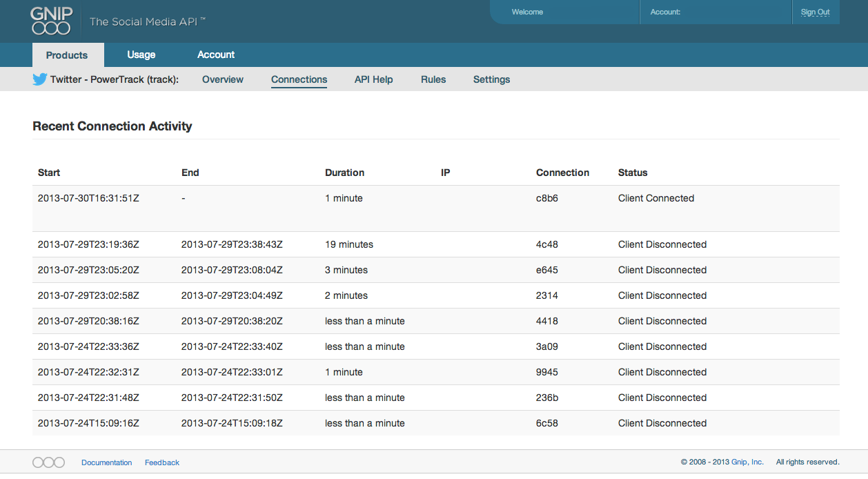Open PowerTrack Settings link
868x479 pixels.
click(x=492, y=79)
